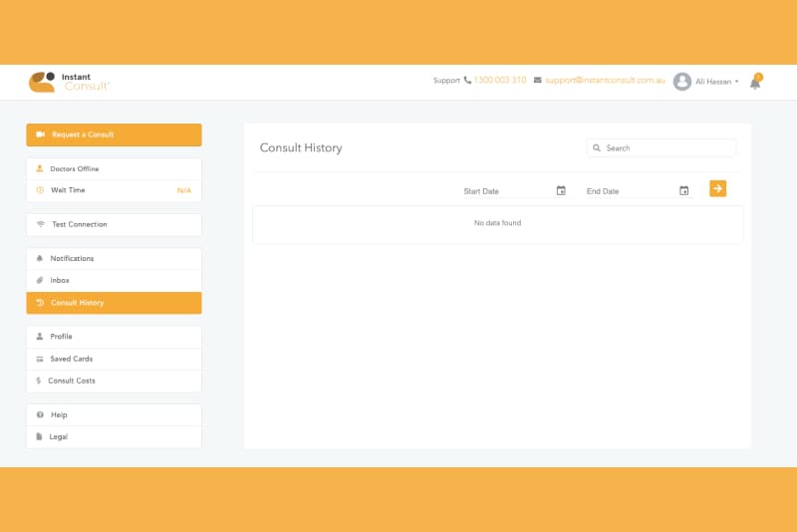The image size is (797, 532).
Task: Click the envelope icon beside support email
Action: pyautogui.click(x=537, y=81)
